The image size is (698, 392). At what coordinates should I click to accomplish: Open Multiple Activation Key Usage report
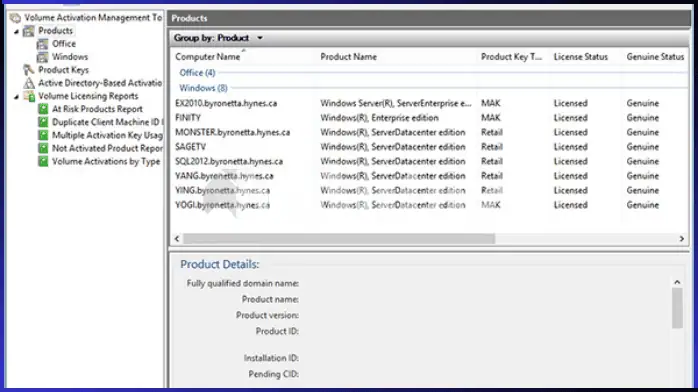[x=107, y=135]
